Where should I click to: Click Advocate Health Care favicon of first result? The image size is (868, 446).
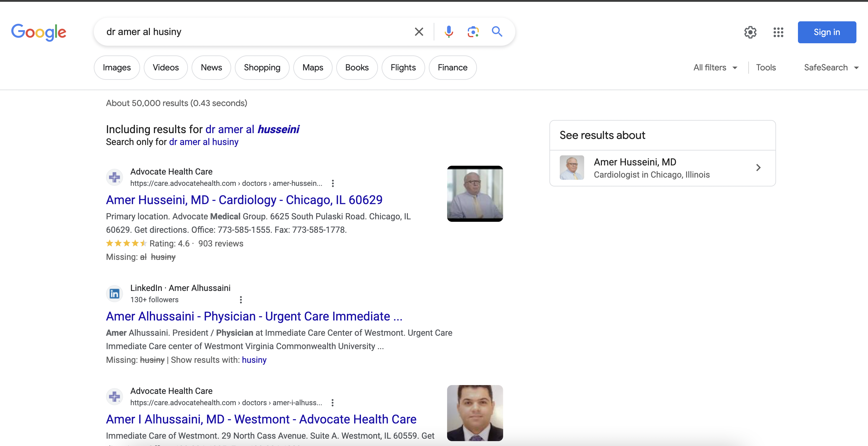115,177
